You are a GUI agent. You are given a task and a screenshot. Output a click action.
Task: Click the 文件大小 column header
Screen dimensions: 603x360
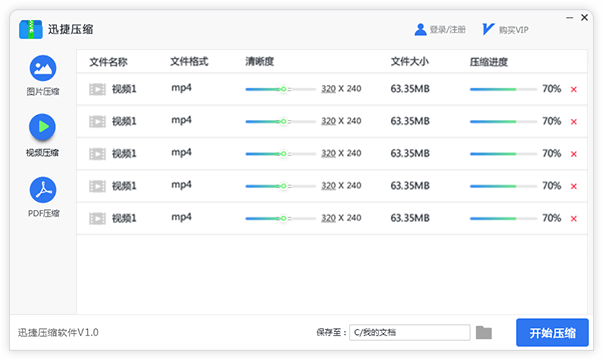(410, 62)
